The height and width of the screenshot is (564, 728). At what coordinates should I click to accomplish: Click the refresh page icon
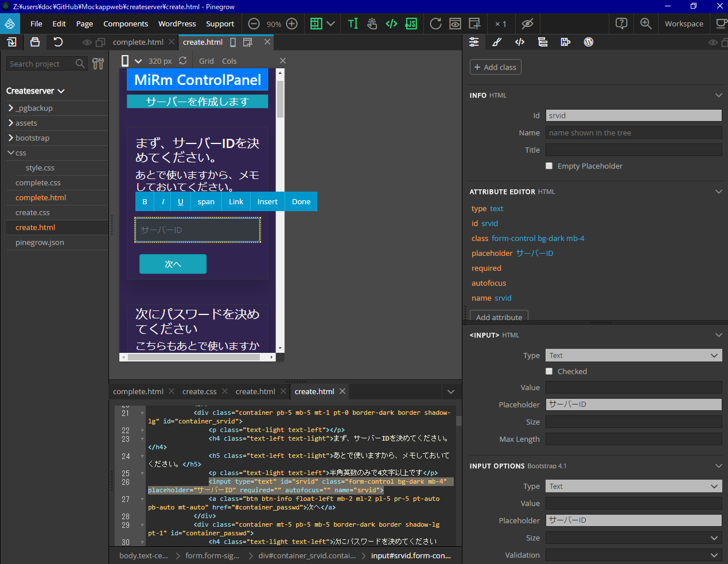coord(435,24)
